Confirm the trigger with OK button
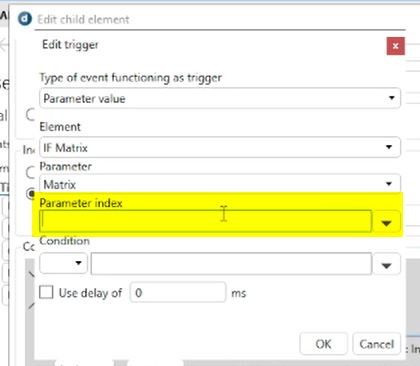Viewport: 420px width, 366px height. 323,344
